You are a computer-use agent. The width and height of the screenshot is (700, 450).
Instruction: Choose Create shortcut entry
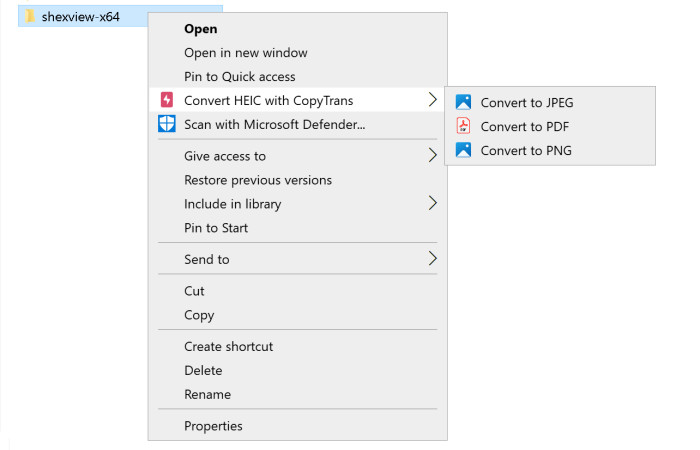point(228,346)
